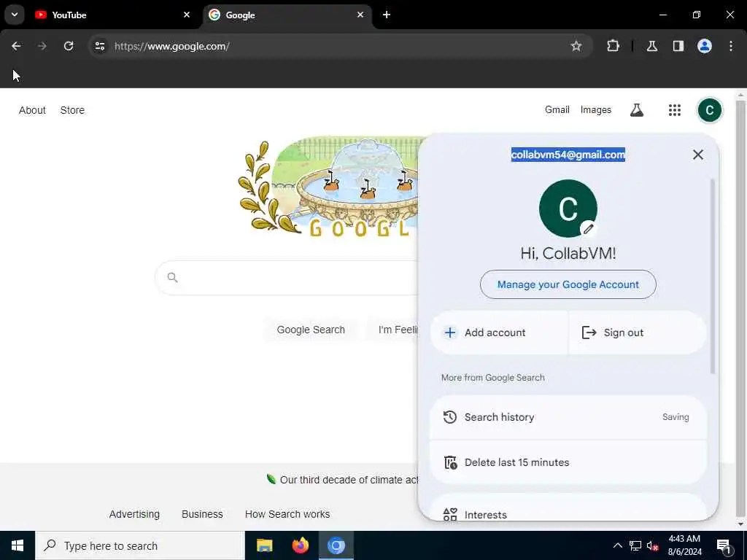Bookmark this page with the star icon

pos(576,46)
